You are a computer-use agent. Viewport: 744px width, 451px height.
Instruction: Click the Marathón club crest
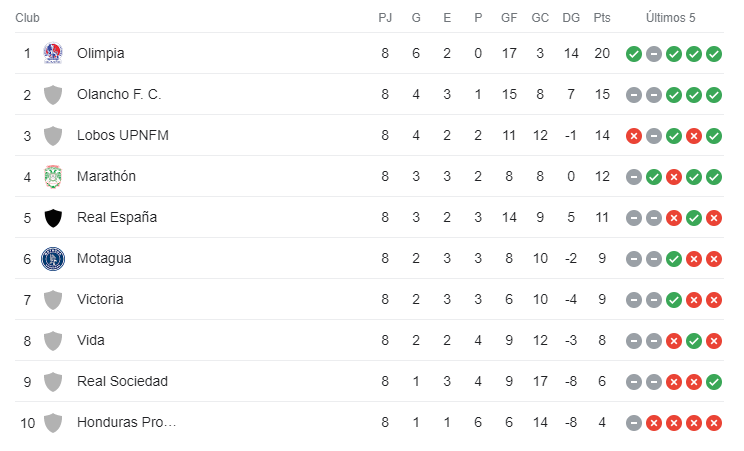tap(53, 177)
